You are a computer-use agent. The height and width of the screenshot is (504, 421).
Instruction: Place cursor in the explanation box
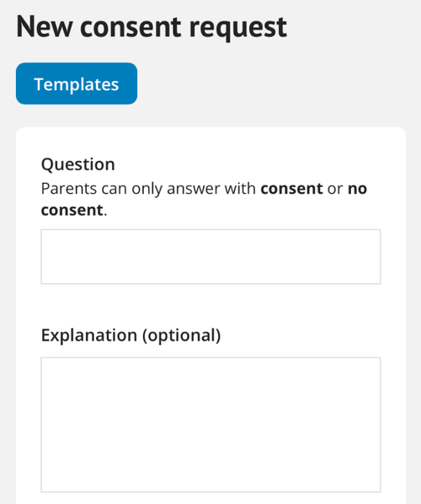(x=210, y=425)
